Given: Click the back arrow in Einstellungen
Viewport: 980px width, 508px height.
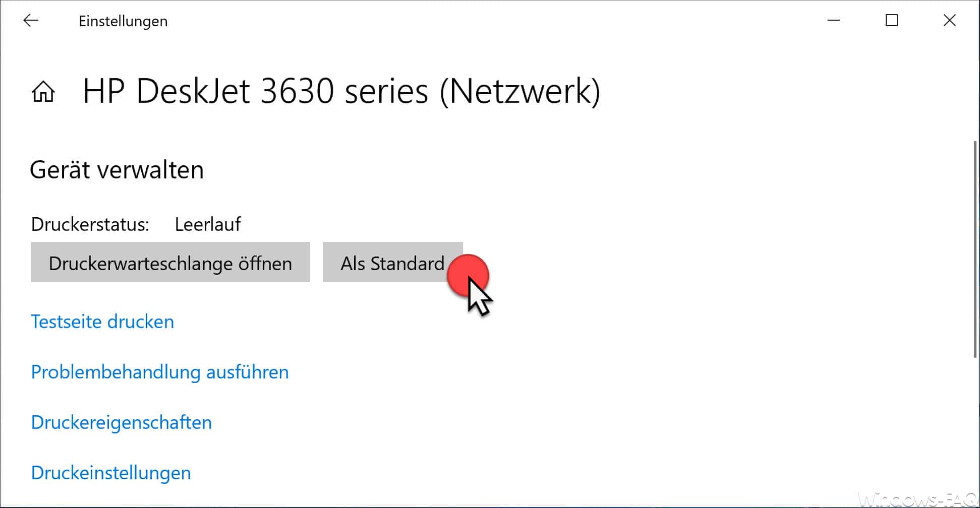Looking at the screenshot, I should (x=30, y=20).
